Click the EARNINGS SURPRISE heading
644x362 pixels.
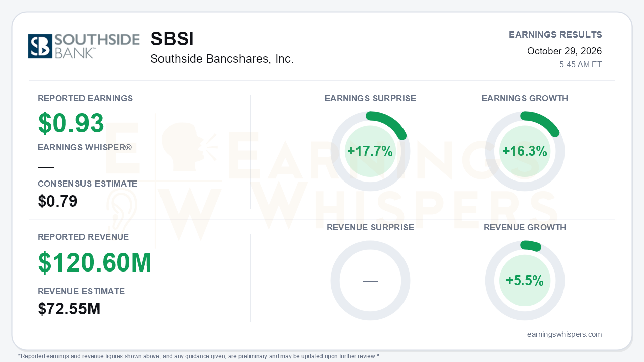click(x=370, y=98)
